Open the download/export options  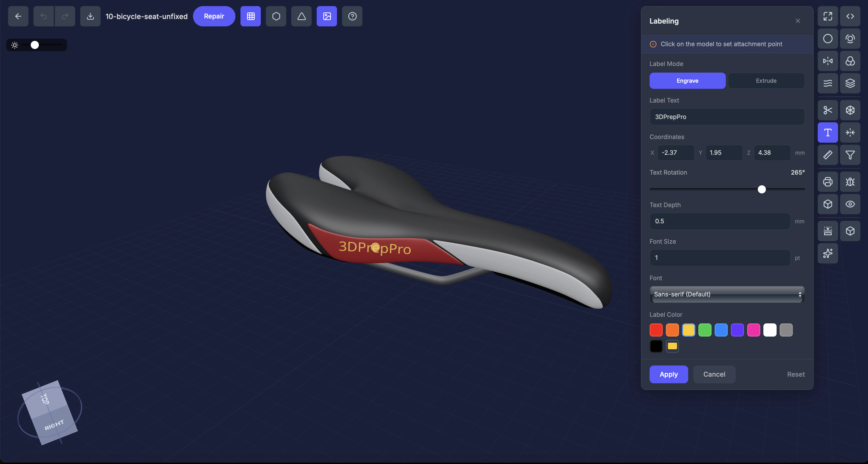[90, 16]
